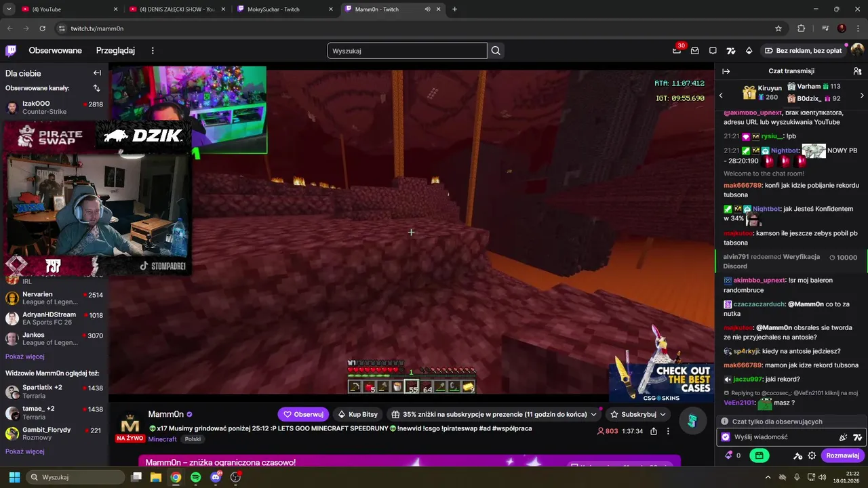Bookmark this page with star icon

point(778,28)
